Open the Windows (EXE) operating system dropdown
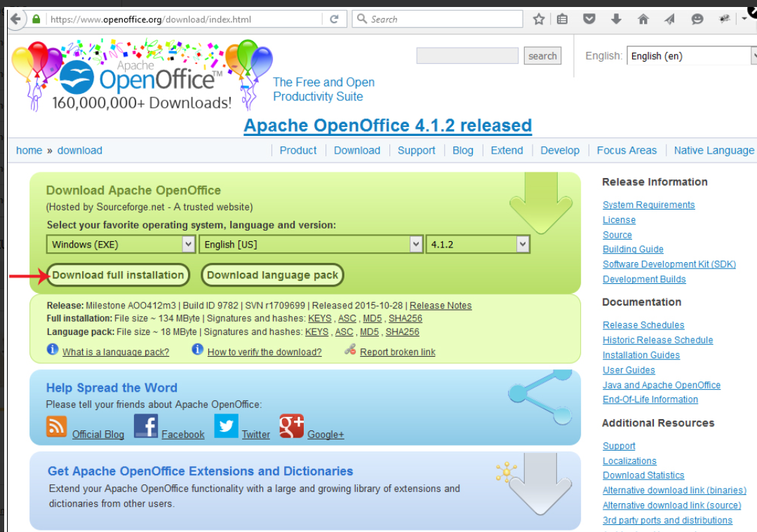The height and width of the screenshot is (532, 757). [121, 244]
